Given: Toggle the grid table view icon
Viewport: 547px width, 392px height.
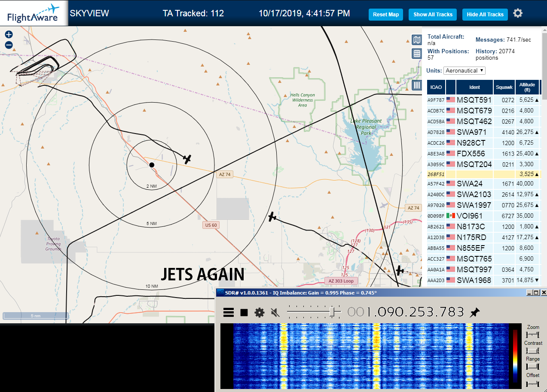Looking at the screenshot, I should (416, 54).
